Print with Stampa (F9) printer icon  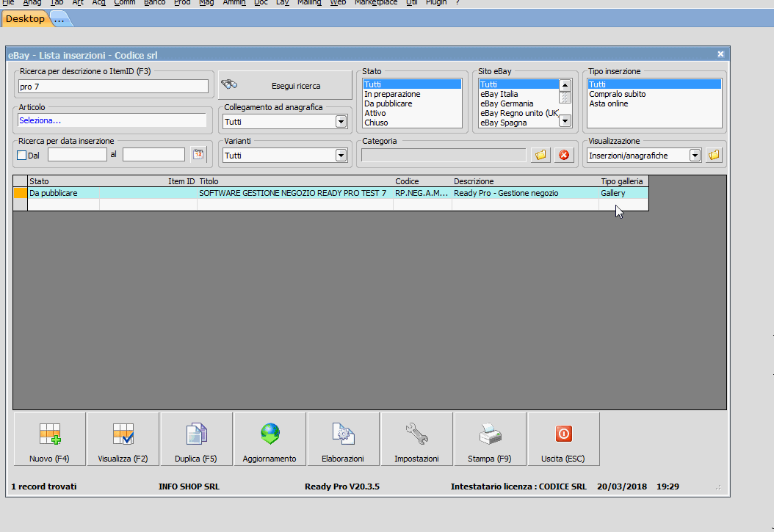coord(490,439)
